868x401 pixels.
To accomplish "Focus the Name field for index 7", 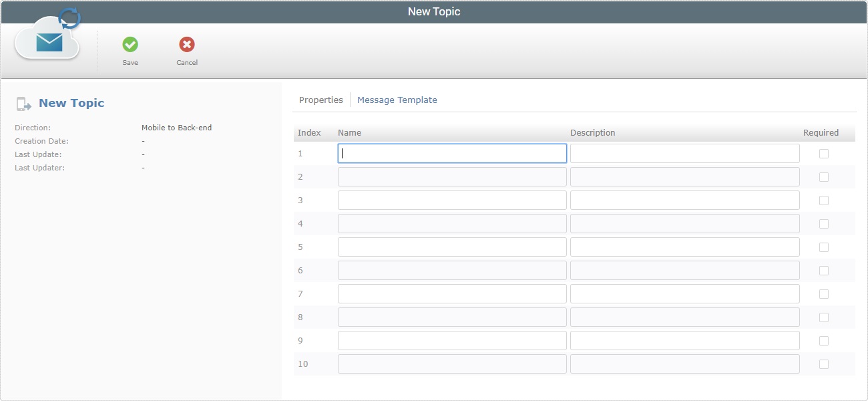I will coord(452,293).
